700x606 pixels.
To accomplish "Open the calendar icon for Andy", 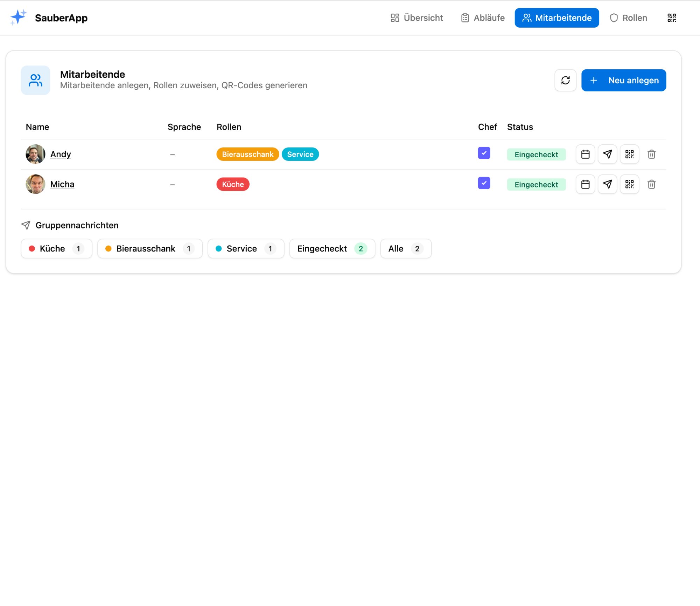I will (585, 154).
